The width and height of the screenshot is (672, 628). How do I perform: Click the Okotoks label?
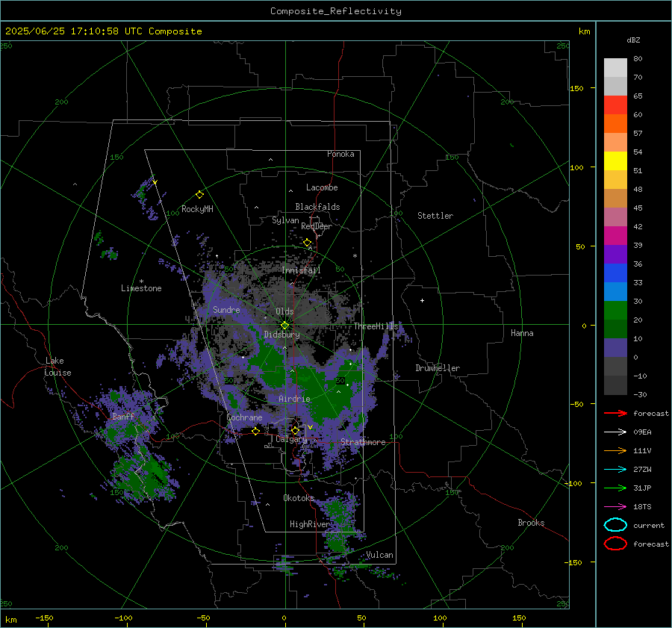click(x=299, y=498)
